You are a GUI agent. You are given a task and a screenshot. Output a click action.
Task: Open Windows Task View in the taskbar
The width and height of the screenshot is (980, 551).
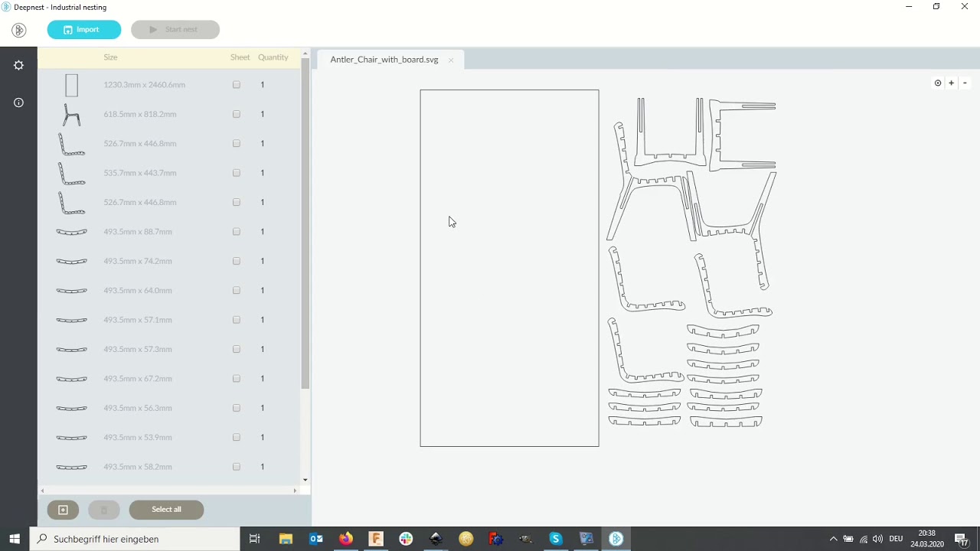tap(255, 539)
